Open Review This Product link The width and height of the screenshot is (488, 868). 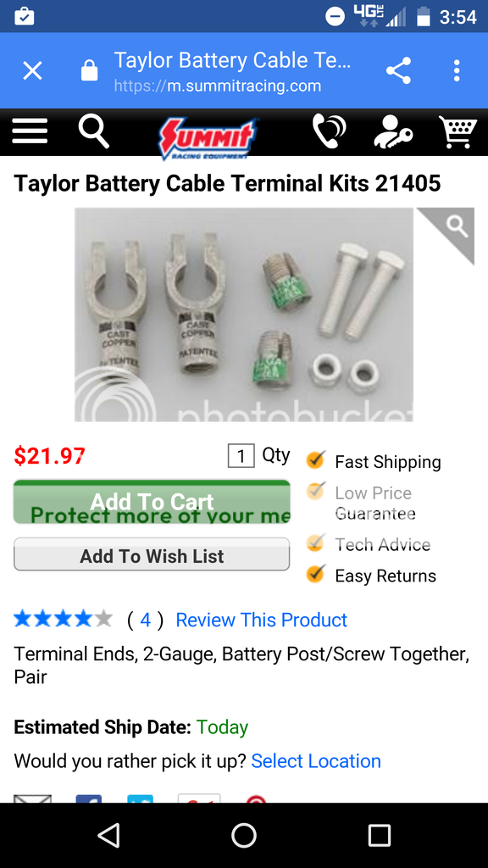[x=261, y=620]
